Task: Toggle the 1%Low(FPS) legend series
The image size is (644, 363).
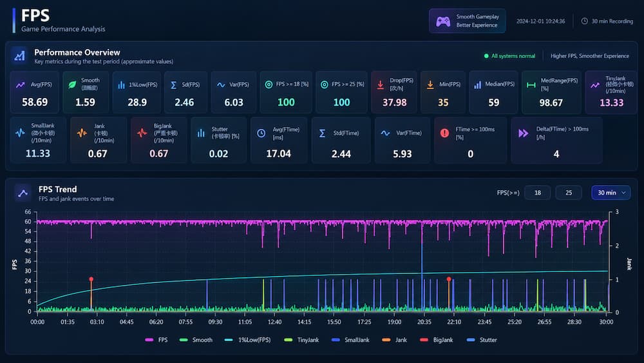Action: tap(248, 340)
